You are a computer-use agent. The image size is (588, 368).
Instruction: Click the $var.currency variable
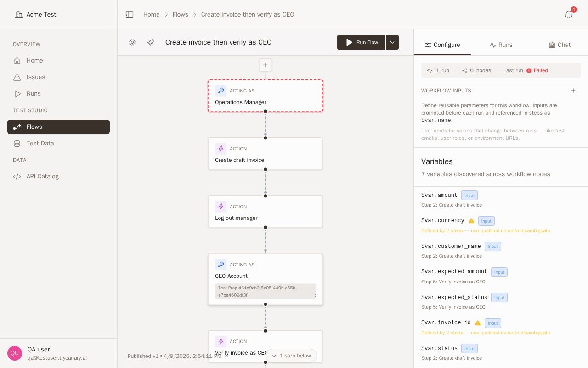point(443,221)
